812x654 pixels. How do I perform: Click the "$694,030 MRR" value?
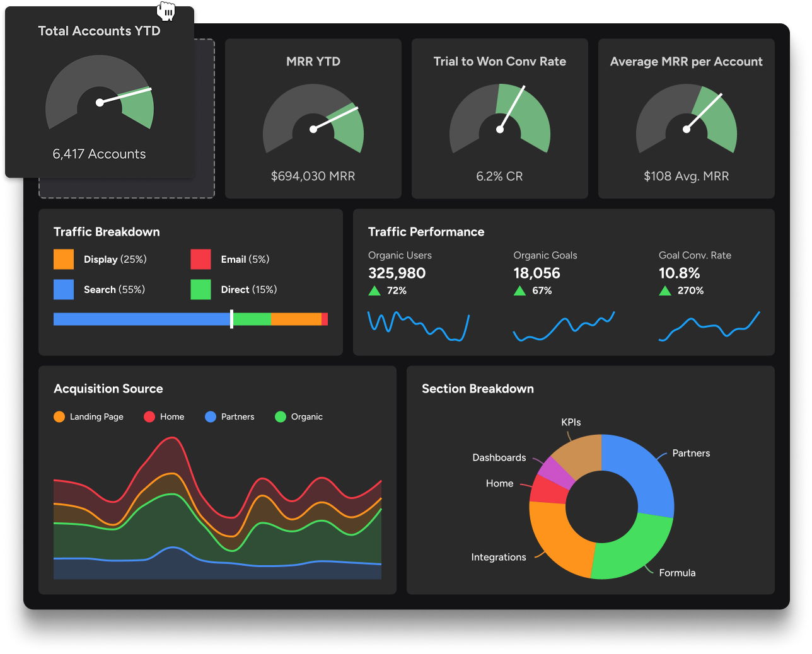(x=313, y=176)
